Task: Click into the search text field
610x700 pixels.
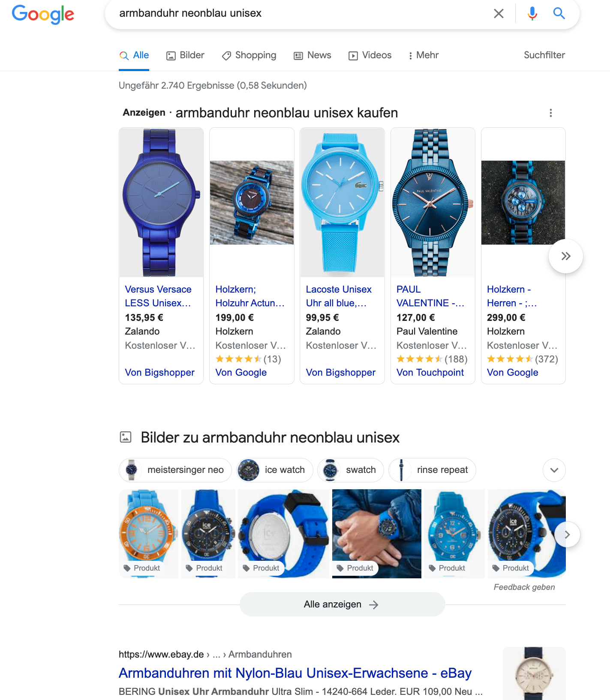Action: pos(300,13)
